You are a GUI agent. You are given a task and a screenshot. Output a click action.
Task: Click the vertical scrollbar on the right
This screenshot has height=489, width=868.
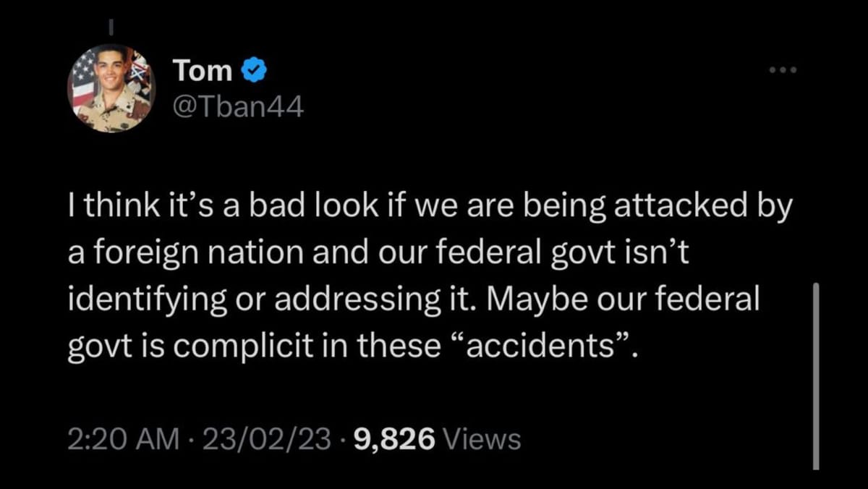(816, 376)
